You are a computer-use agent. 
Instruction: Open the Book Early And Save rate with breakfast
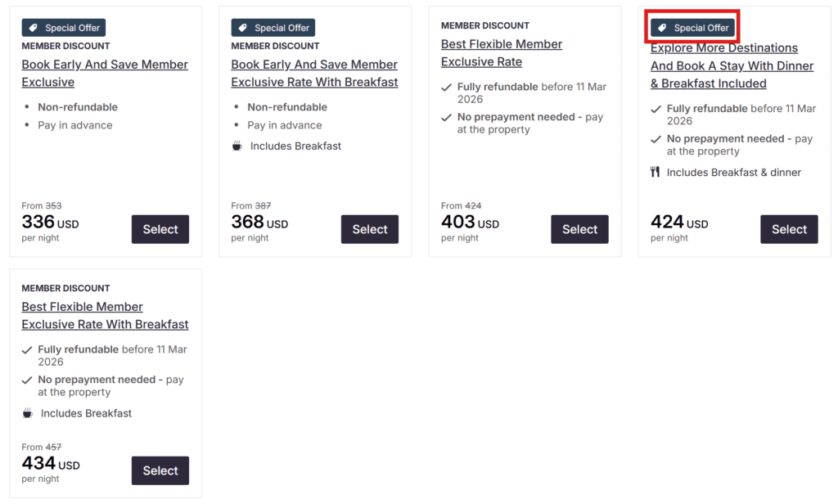coord(314,73)
